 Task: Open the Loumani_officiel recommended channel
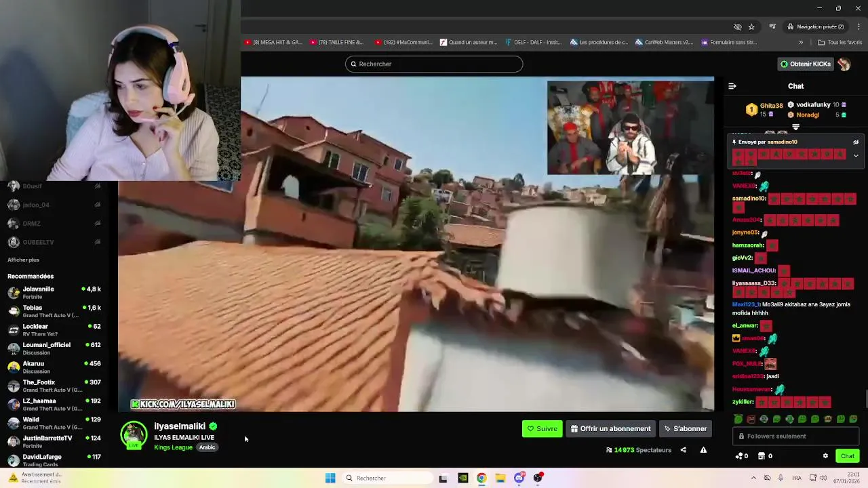[x=54, y=348]
